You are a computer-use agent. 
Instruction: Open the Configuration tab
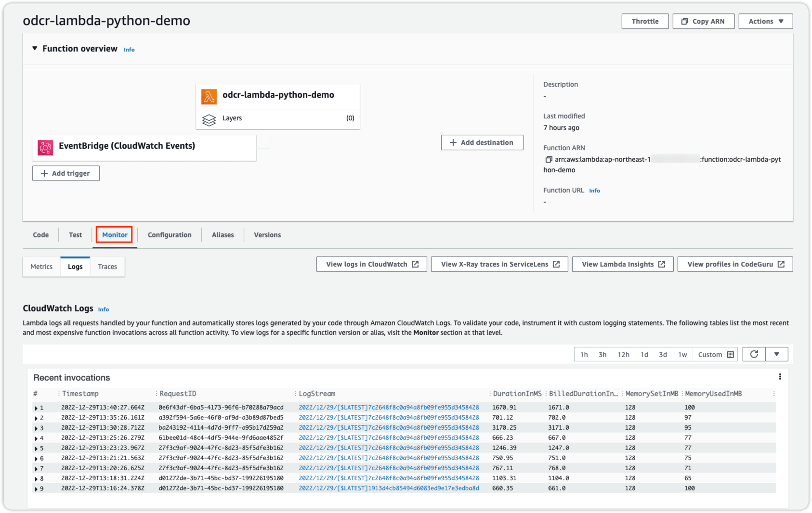click(170, 235)
